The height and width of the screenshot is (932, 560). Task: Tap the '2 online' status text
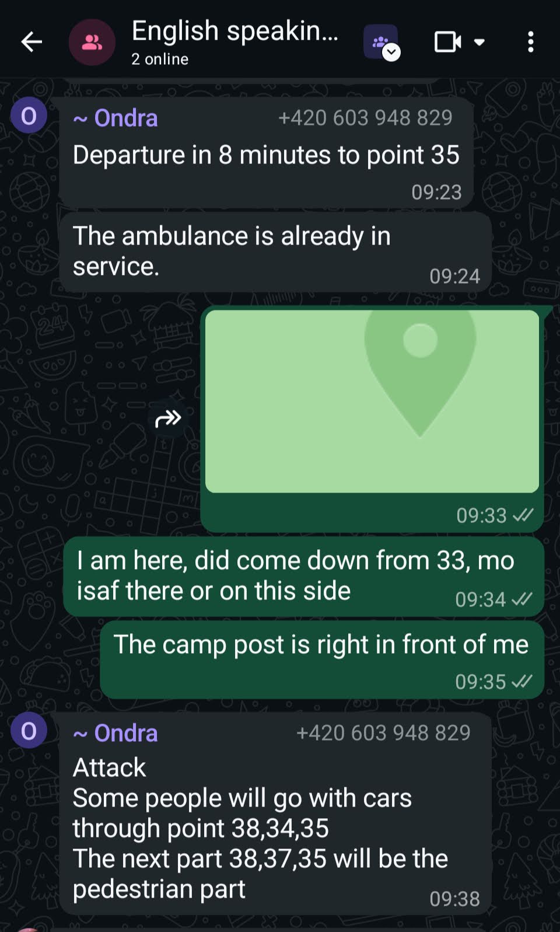click(160, 59)
